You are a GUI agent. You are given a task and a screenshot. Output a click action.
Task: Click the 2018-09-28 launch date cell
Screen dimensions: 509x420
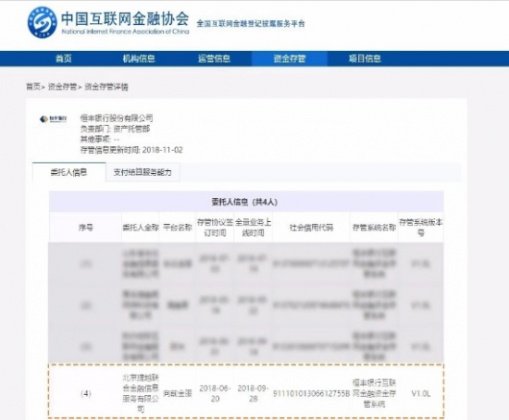point(254,393)
